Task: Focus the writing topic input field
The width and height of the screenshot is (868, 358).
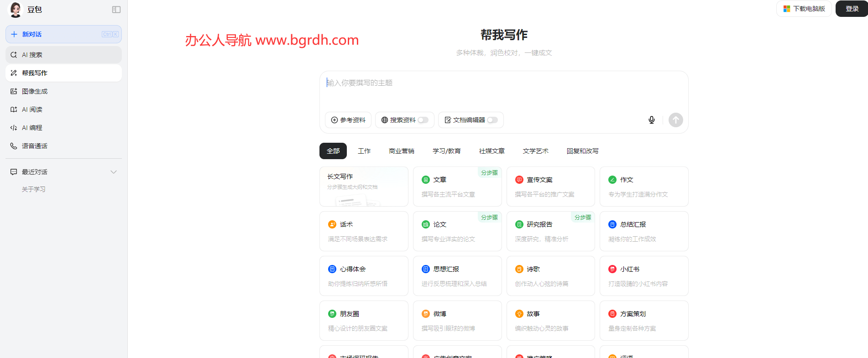Action: pos(504,83)
